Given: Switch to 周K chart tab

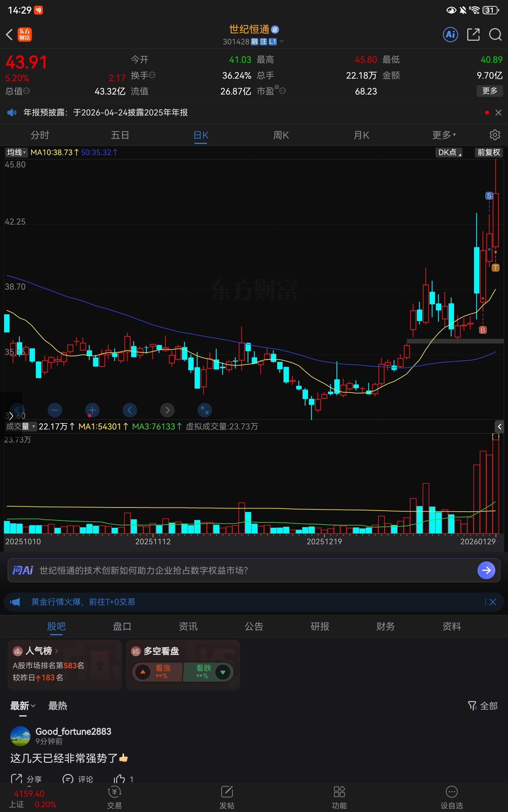Looking at the screenshot, I should (x=281, y=135).
